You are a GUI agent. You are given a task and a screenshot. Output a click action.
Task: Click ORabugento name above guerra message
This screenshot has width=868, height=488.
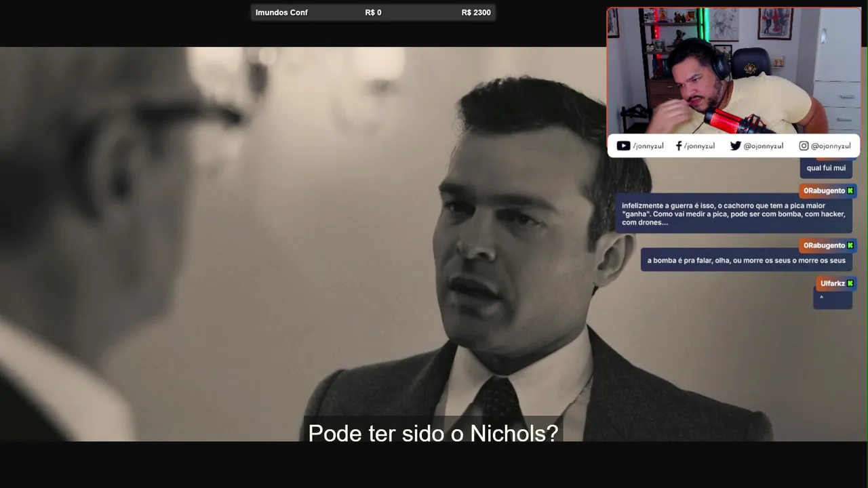coord(824,191)
